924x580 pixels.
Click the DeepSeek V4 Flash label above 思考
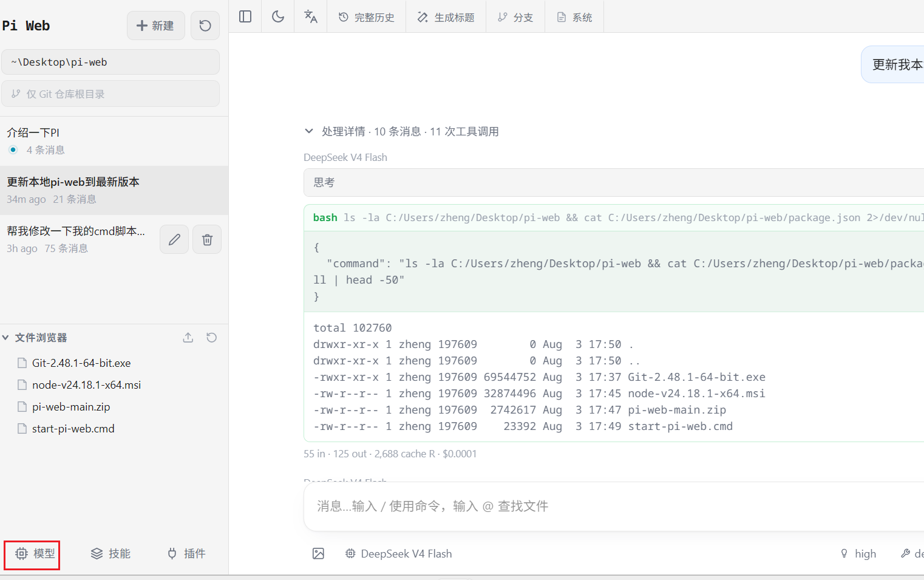point(345,157)
